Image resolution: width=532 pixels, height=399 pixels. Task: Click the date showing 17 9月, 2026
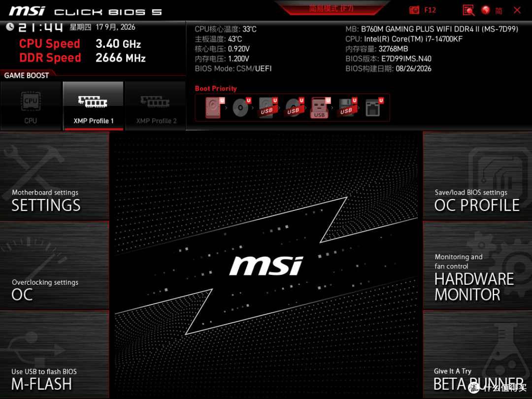pos(115,27)
